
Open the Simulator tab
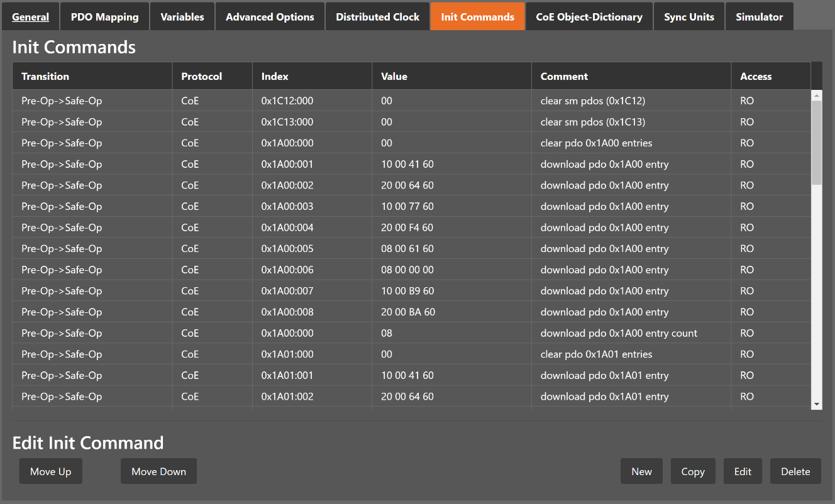click(x=759, y=17)
